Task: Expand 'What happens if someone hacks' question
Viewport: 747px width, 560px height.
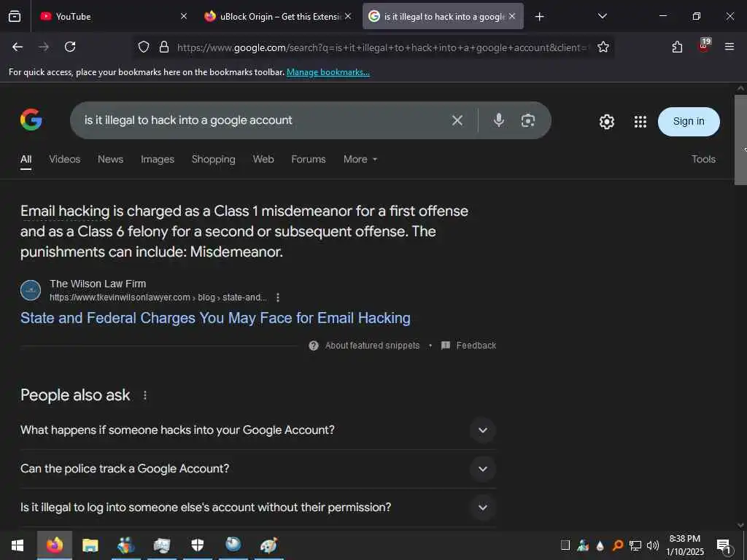Action: coord(258,430)
